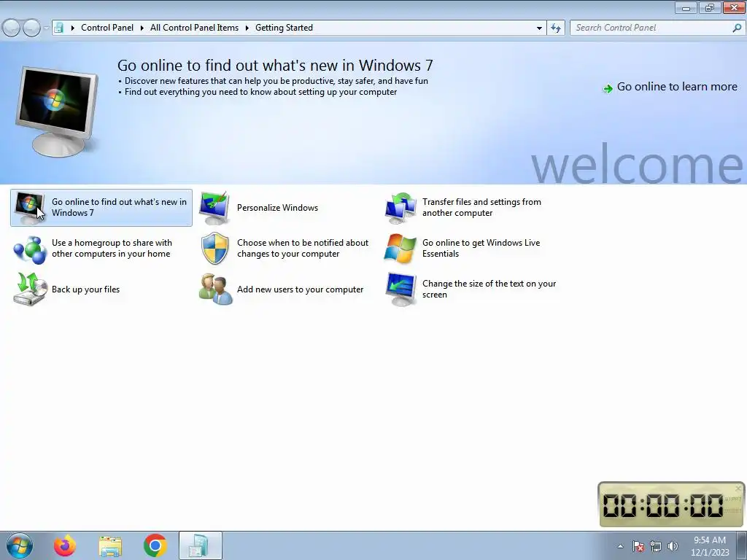Image resolution: width=747 pixels, height=560 pixels.
Task: Click the Transfer files and settings icon
Action: 400,208
